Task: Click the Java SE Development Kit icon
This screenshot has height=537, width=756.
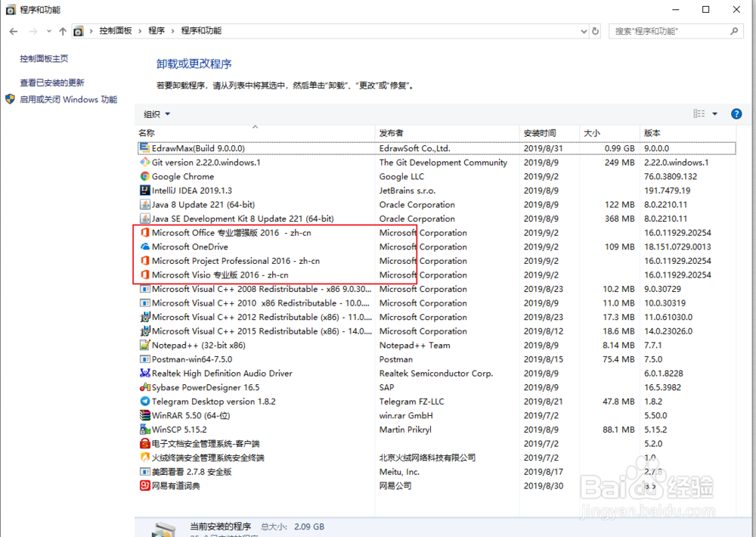Action: [x=144, y=218]
